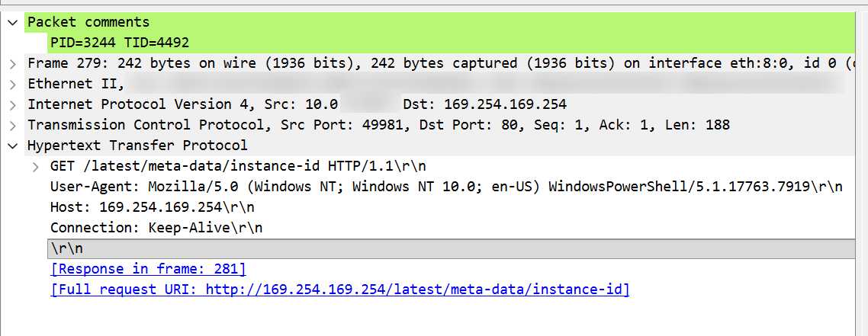
Task: Expand the Internet Protocol Version 4 arrow
Action: point(13,104)
